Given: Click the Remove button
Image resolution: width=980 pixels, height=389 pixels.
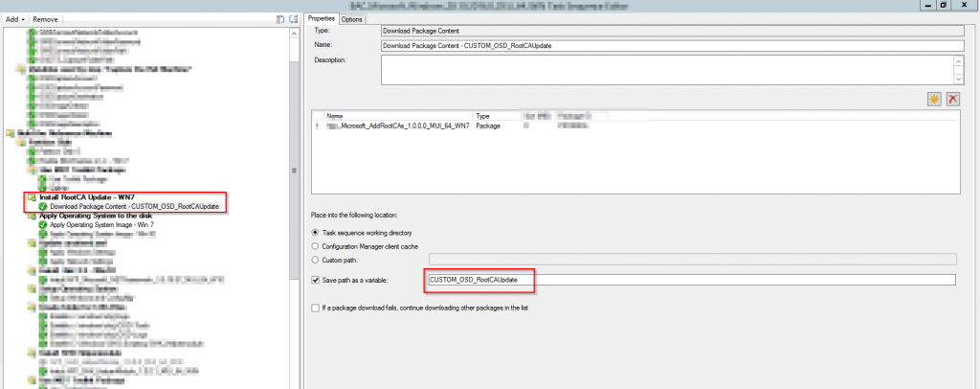Looking at the screenshot, I should [x=45, y=19].
